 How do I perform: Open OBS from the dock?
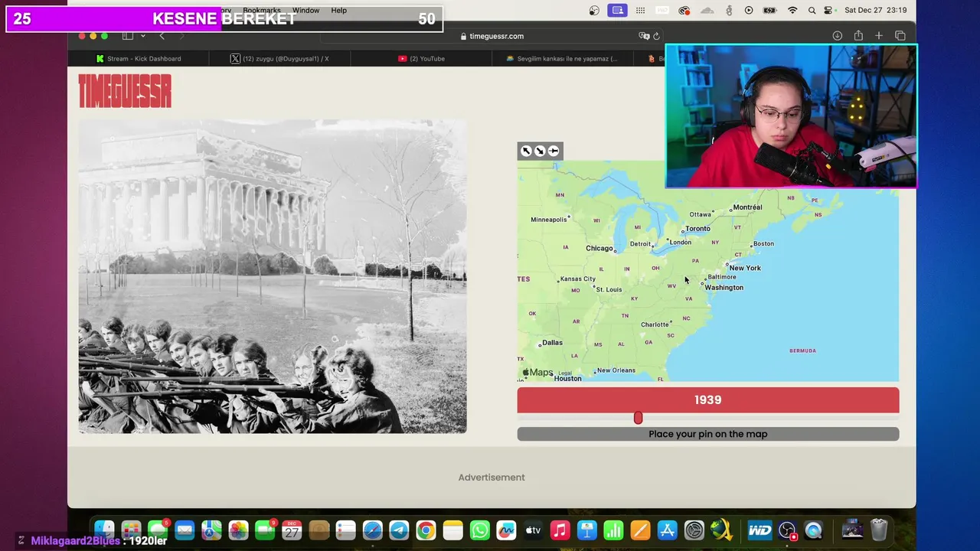pos(787,530)
